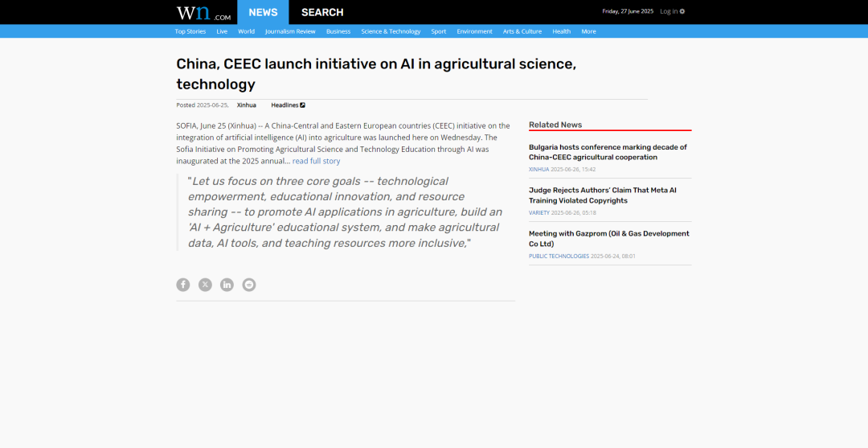The width and height of the screenshot is (868, 448).
Task: Go to the Journalism Review section
Action: tap(290, 31)
